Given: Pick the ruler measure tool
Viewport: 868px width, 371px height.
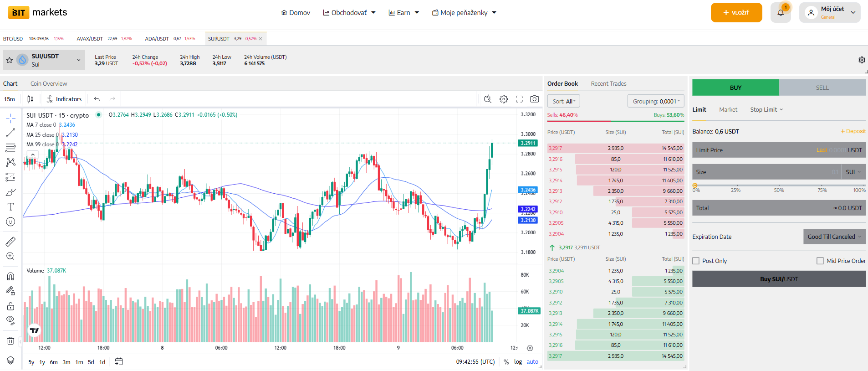Looking at the screenshot, I should tap(10, 242).
